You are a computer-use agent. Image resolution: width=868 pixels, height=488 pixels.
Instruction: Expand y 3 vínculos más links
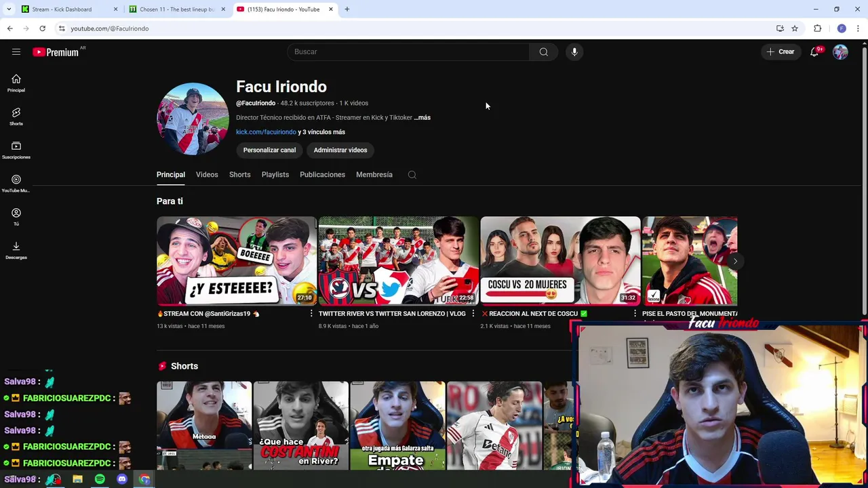click(321, 132)
